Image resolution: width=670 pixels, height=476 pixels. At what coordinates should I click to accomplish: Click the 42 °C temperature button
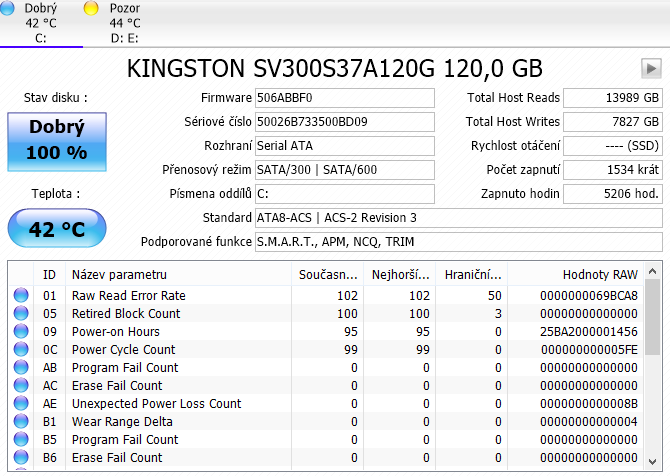coord(57,229)
